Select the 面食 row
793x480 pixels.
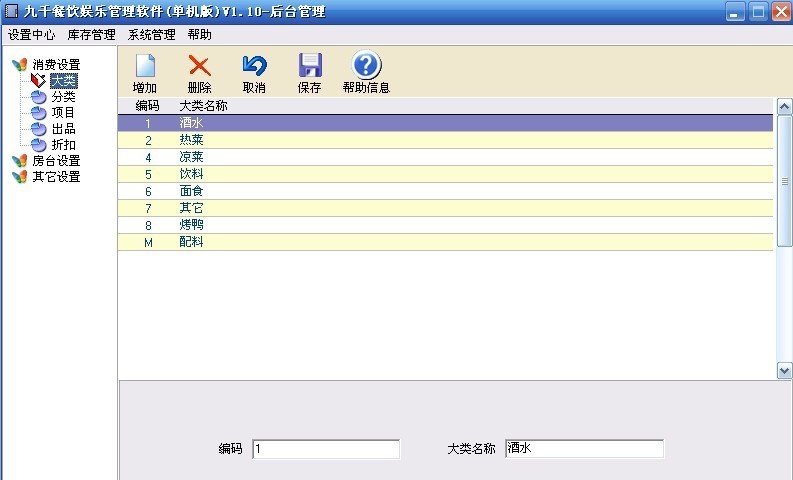[x=445, y=191]
